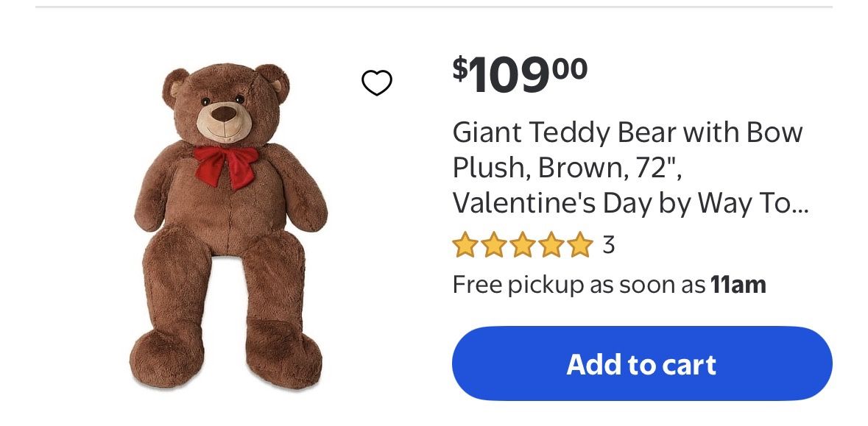Click the first rating star

(465, 245)
